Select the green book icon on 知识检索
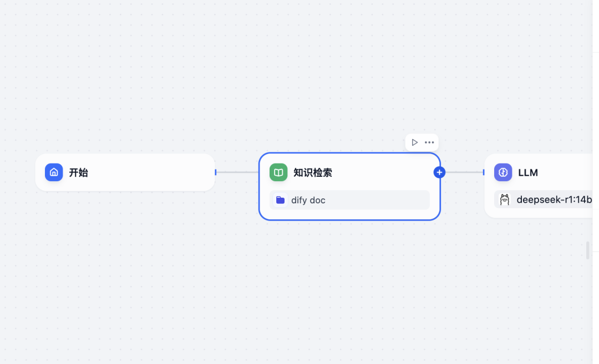This screenshot has width=599, height=364. (278, 172)
